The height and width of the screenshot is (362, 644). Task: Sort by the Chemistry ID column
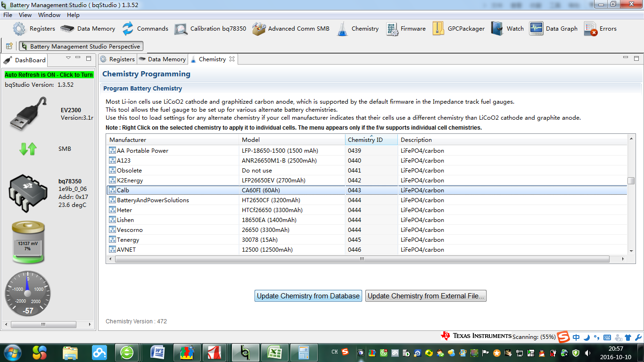click(372, 140)
